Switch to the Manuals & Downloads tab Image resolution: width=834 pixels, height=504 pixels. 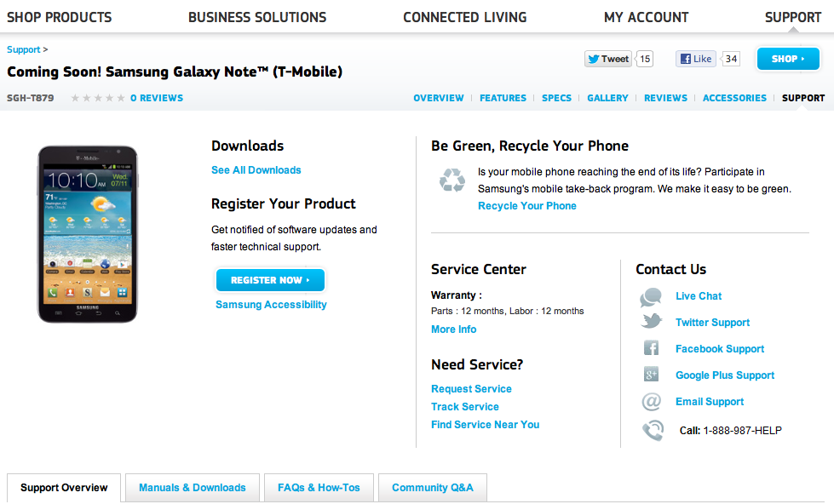click(x=192, y=488)
